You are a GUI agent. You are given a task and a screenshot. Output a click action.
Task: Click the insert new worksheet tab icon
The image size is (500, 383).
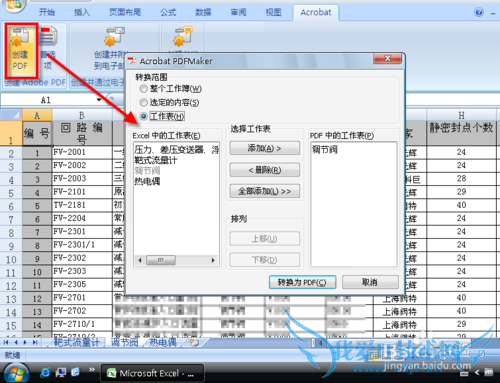point(194,342)
